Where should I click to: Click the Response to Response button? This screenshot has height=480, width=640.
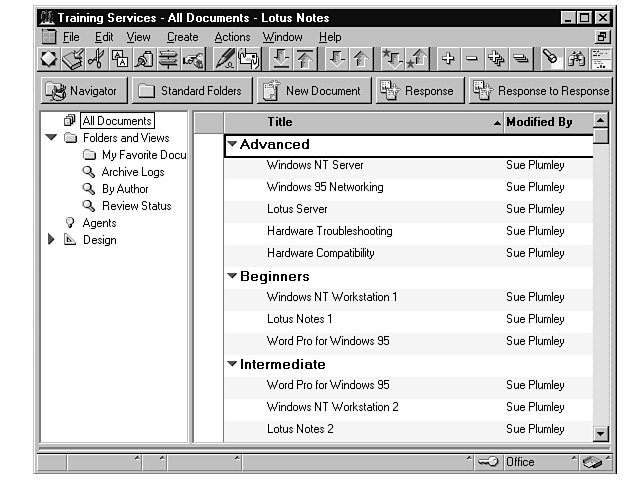coord(541,91)
